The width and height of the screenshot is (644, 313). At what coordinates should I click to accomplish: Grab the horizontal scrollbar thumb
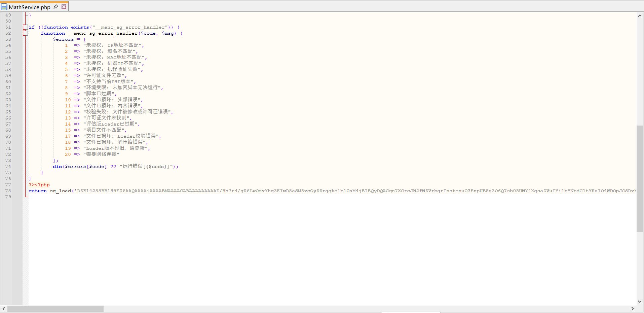pos(55,309)
